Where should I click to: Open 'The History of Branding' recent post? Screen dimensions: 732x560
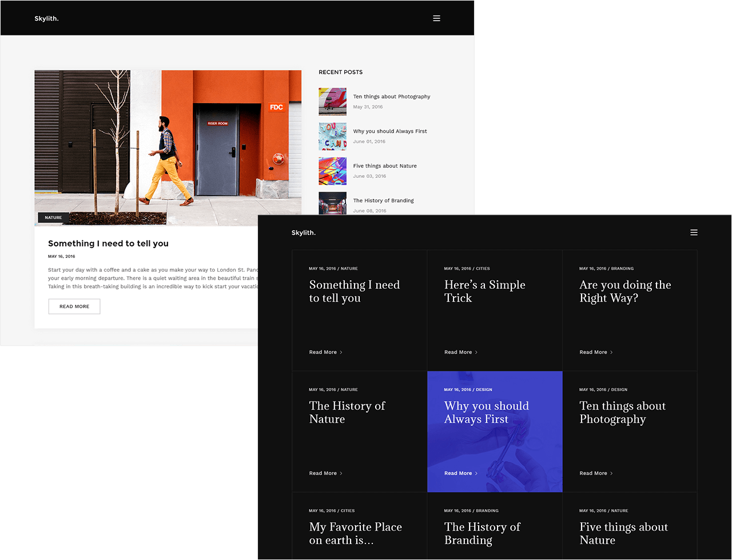[x=383, y=200]
